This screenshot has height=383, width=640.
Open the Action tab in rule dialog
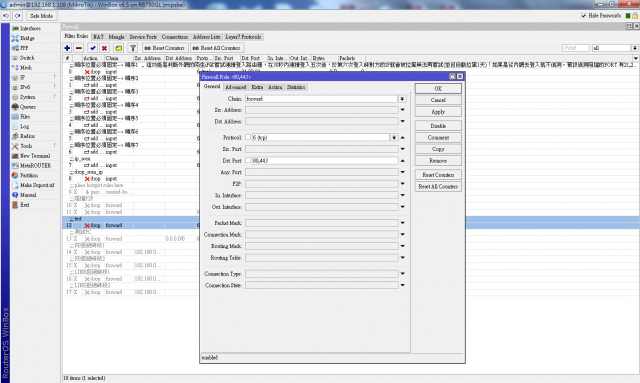[275, 87]
